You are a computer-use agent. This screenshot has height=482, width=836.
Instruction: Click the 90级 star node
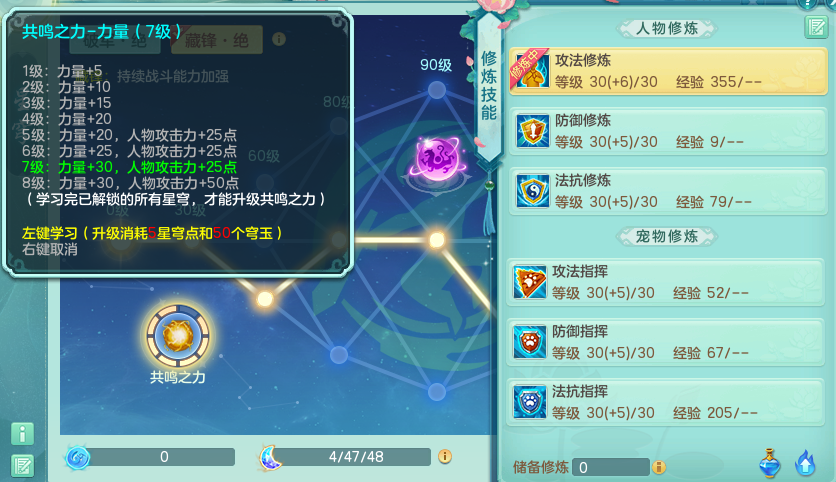[437, 90]
